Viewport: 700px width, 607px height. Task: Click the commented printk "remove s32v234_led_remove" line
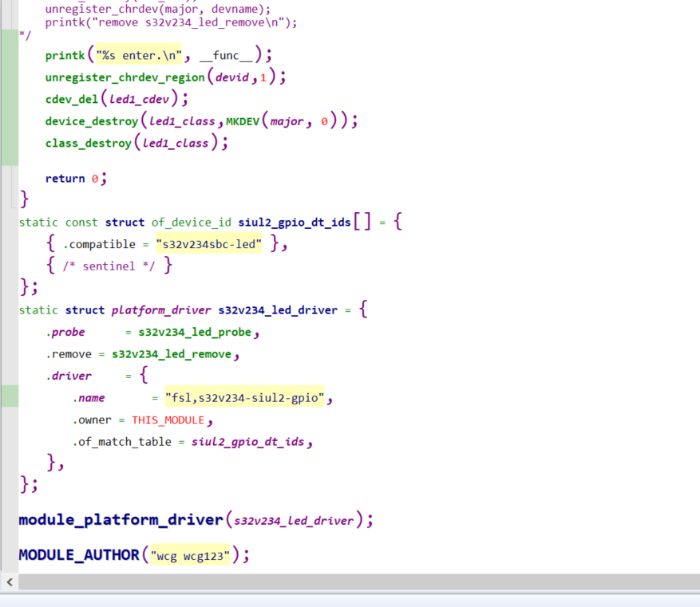coord(171,22)
